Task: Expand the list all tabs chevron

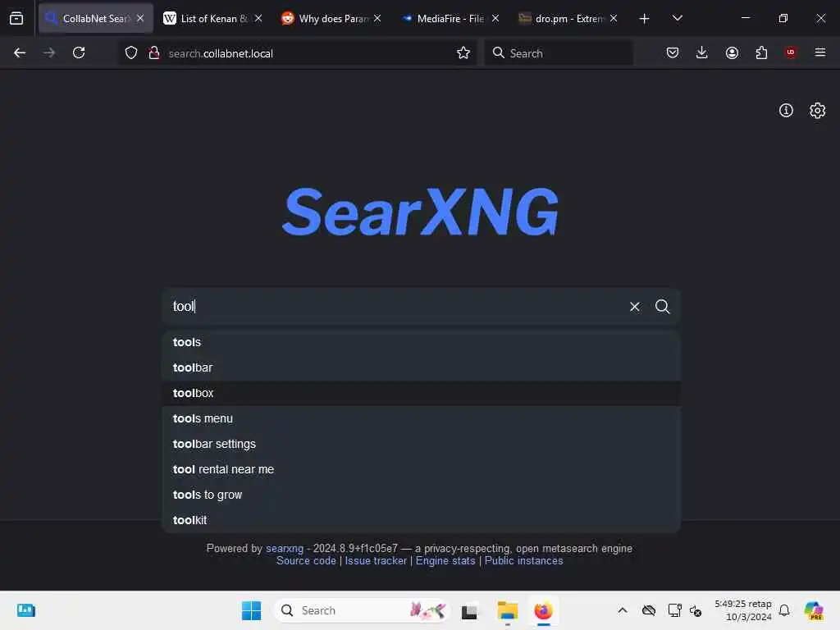Action: [677, 18]
